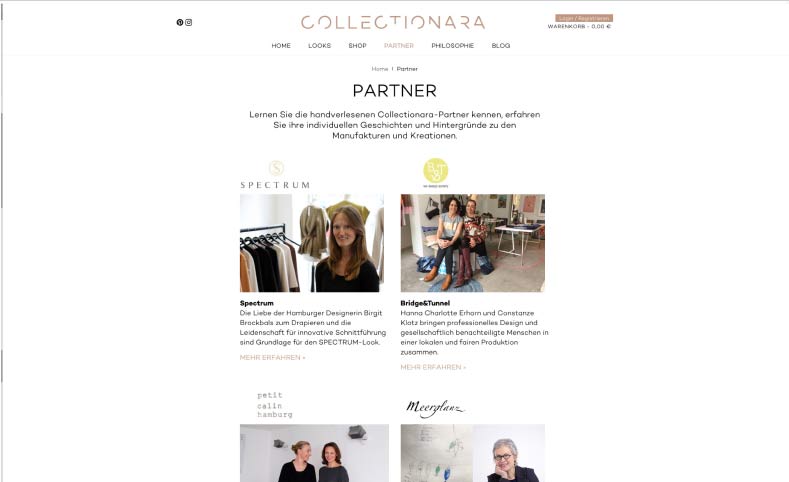Open the Instagram social icon
The width and height of the screenshot is (789, 482).
pos(189,22)
